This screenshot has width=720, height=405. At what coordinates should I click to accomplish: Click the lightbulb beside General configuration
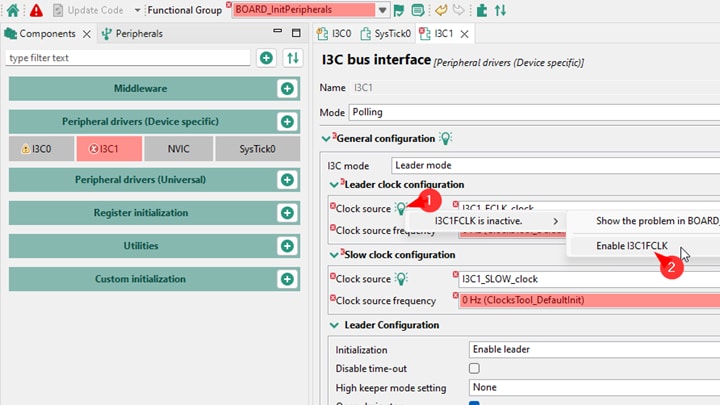click(x=446, y=138)
